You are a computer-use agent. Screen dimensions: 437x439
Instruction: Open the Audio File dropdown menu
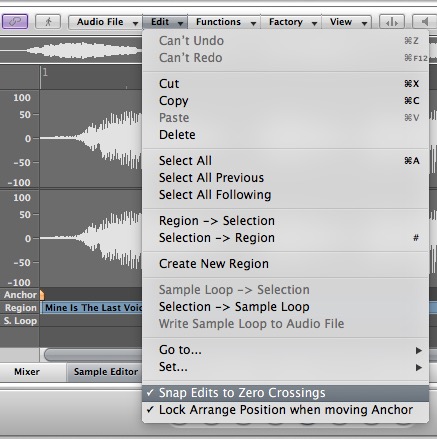click(105, 22)
